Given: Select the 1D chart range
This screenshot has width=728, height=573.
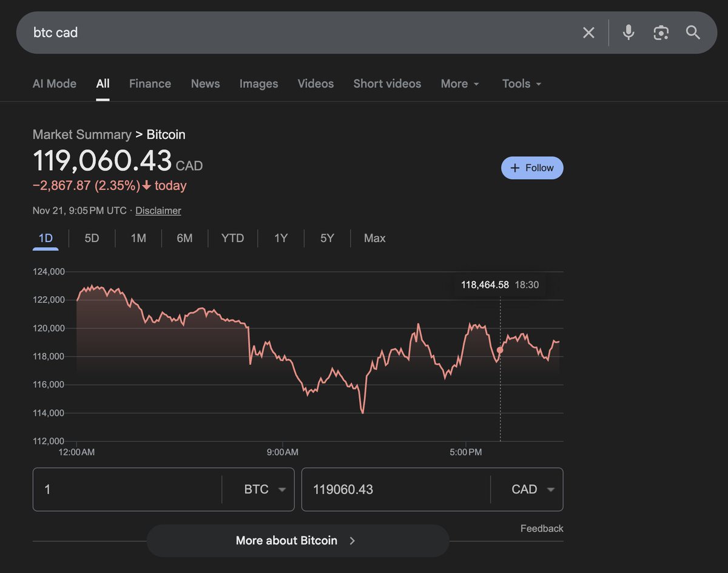Looking at the screenshot, I should click(x=45, y=239).
